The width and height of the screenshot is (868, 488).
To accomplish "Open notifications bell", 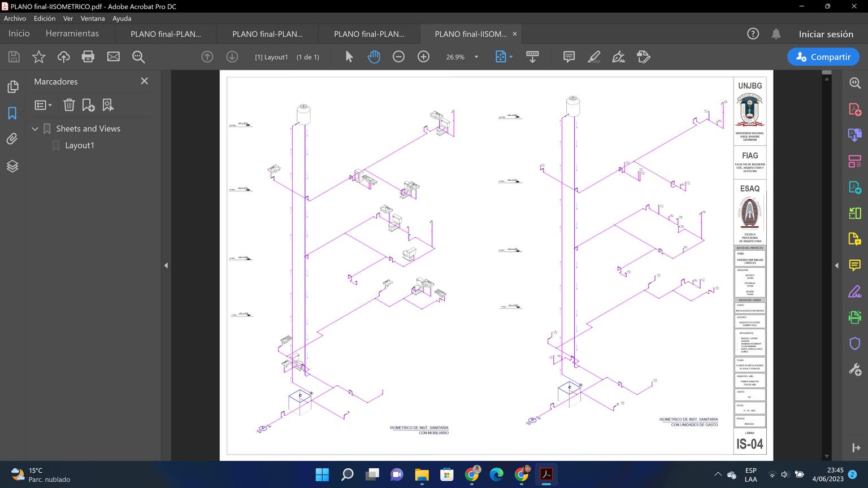I will pos(776,34).
